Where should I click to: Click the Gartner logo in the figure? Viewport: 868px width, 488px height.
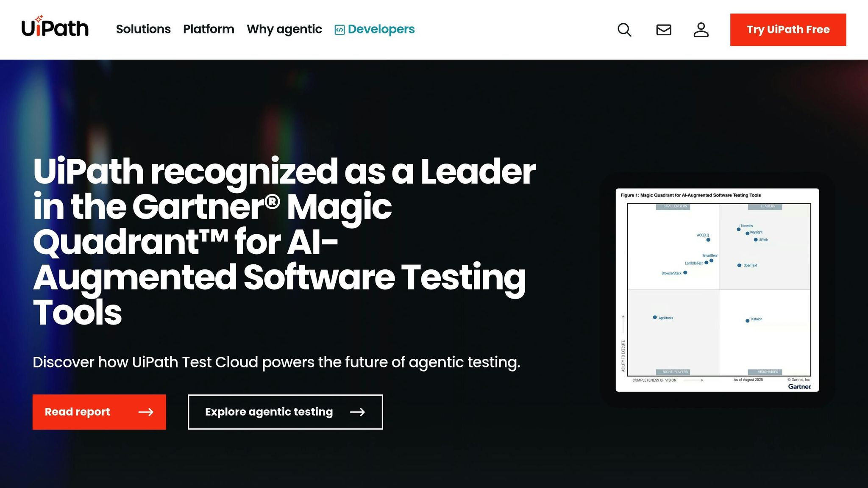click(x=799, y=386)
